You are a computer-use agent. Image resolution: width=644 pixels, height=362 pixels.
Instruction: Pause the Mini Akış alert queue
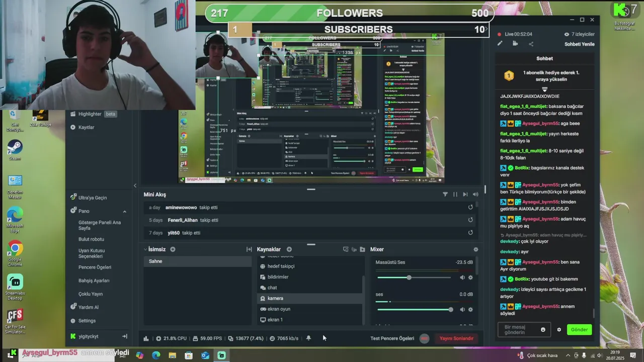point(455,194)
